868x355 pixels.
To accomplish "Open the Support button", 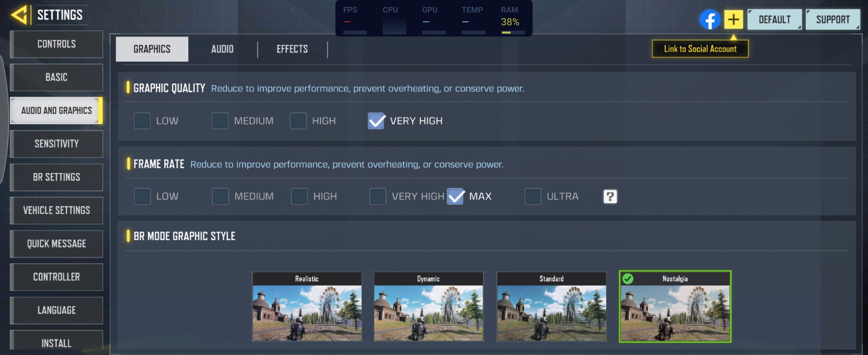I will (x=832, y=19).
